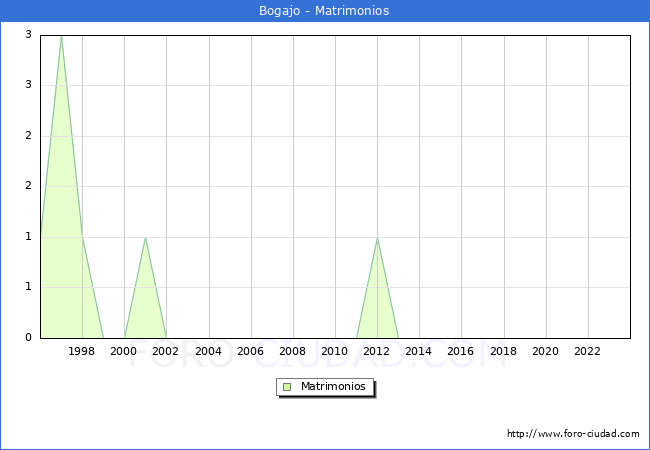
Task: Click the 2022 x-axis label
Action: [587, 351]
